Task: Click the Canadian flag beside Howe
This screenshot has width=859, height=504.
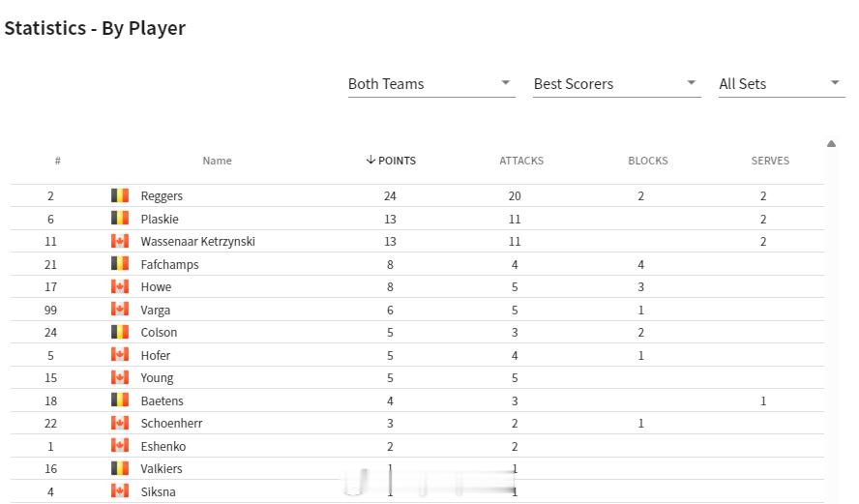Action: coord(120,286)
